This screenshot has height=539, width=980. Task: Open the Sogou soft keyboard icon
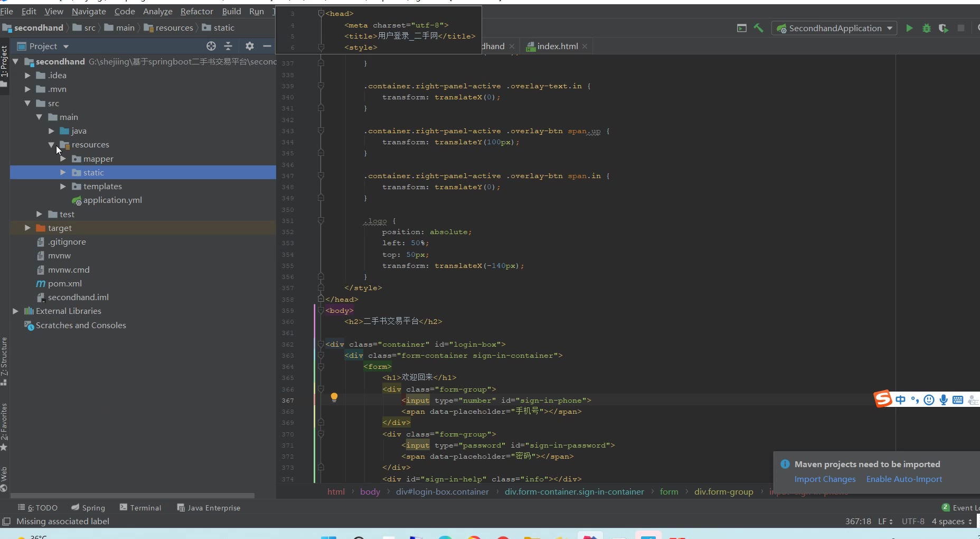(x=958, y=400)
